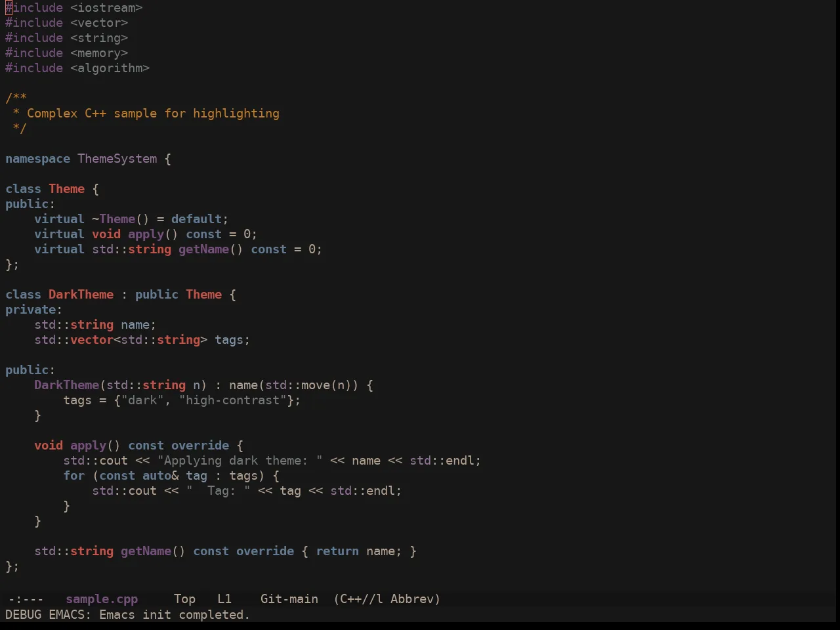This screenshot has height=630, width=840.
Task: Click the default keyword in destructor line
Action: tap(196, 219)
